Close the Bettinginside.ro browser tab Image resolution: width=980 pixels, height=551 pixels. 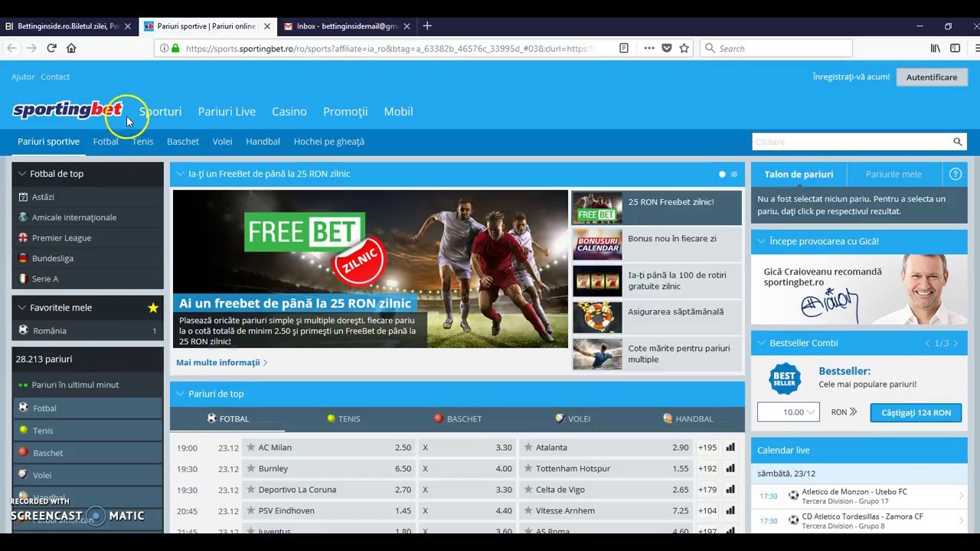click(x=127, y=26)
